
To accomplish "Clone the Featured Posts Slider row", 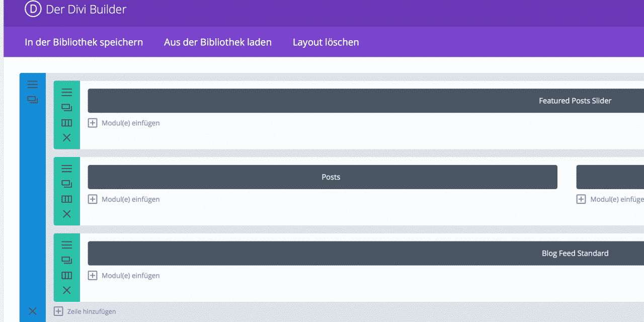I will (x=67, y=108).
